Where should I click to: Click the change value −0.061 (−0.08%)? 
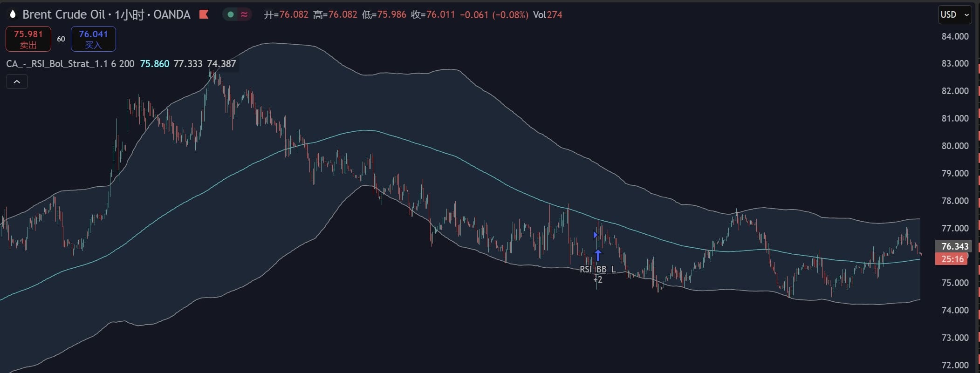coord(494,15)
